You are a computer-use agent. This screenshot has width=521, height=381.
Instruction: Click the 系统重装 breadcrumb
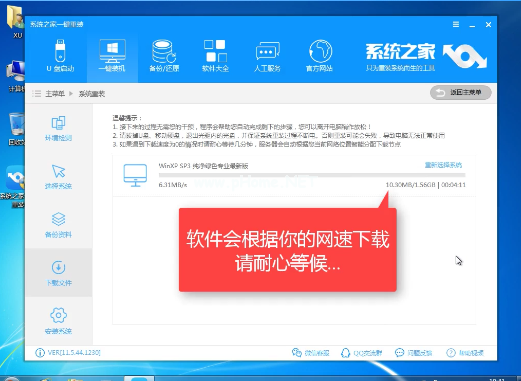(x=92, y=94)
